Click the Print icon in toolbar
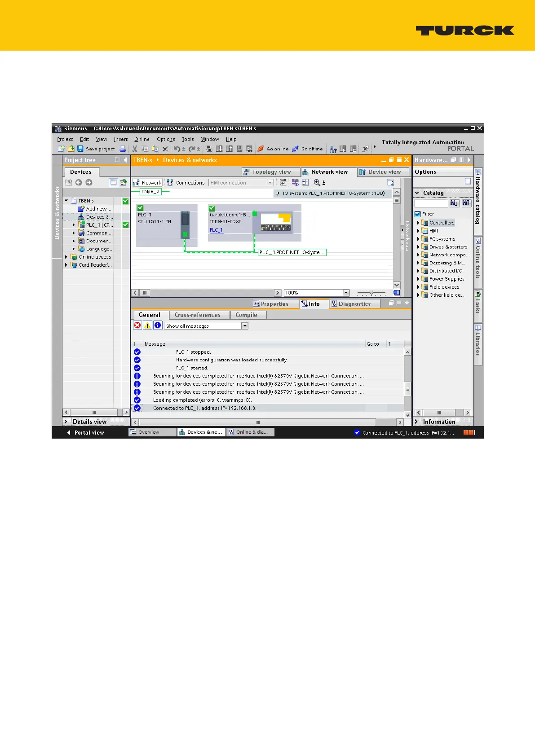The width and height of the screenshot is (535, 756). pyautogui.click(x=123, y=149)
